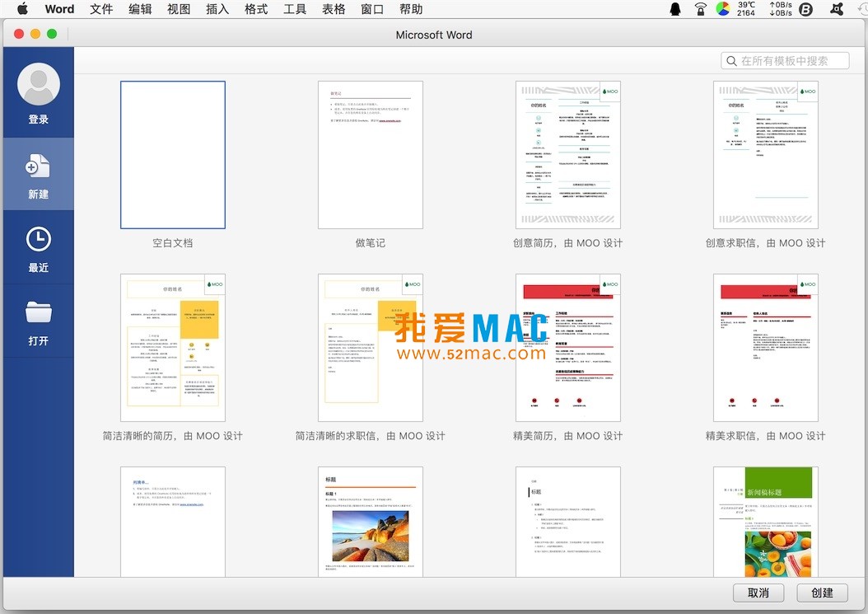
Task: Click the temperature 39℃ status item
Action: coord(745,9)
